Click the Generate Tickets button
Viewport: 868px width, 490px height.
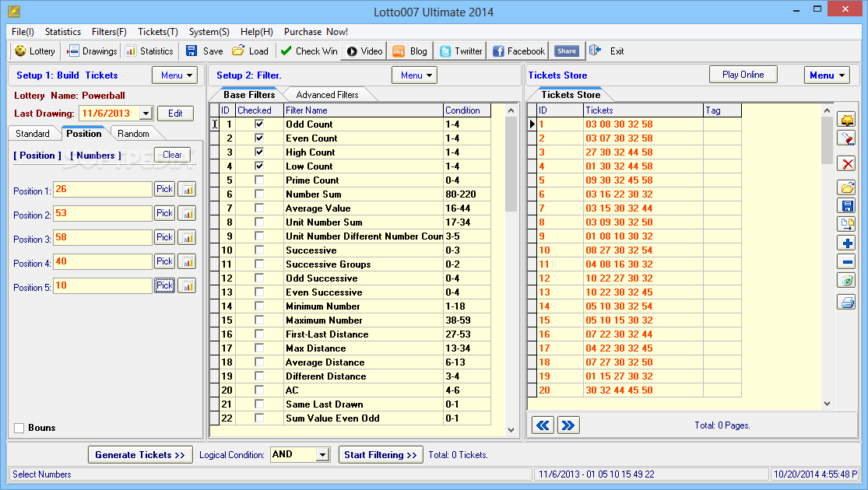point(140,454)
